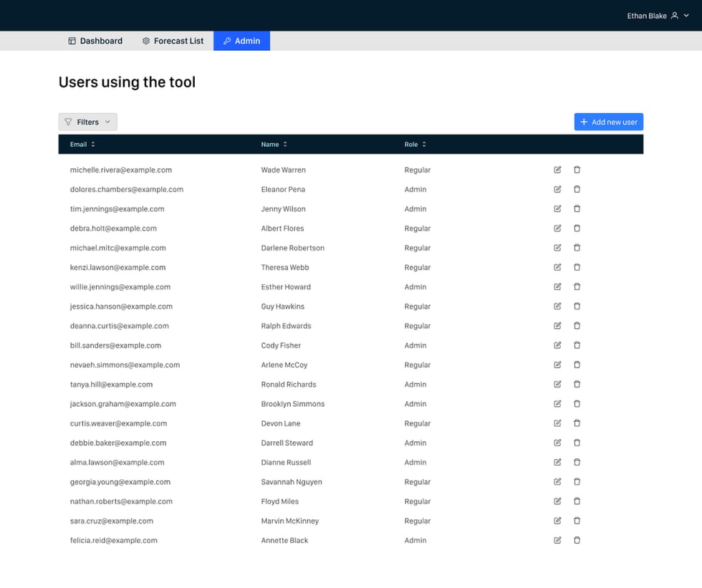Viewport: 702px width, 588px height.
Task: Edit Devon Lane's user record
Action: coord(557,423)
